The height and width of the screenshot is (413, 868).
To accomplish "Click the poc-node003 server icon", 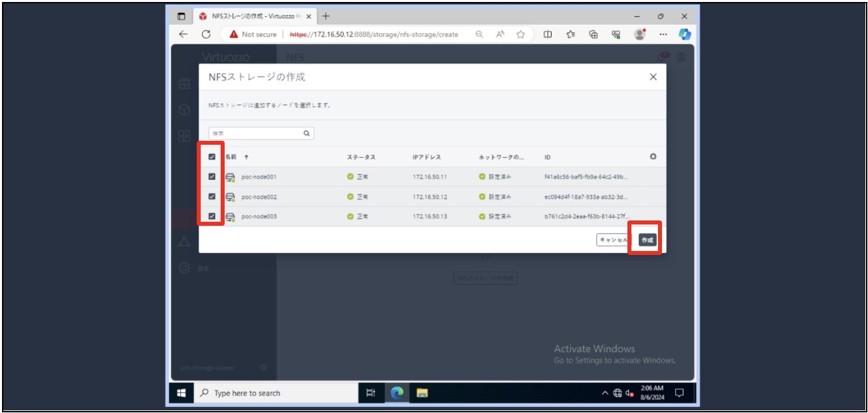I will tap(231, 217).
